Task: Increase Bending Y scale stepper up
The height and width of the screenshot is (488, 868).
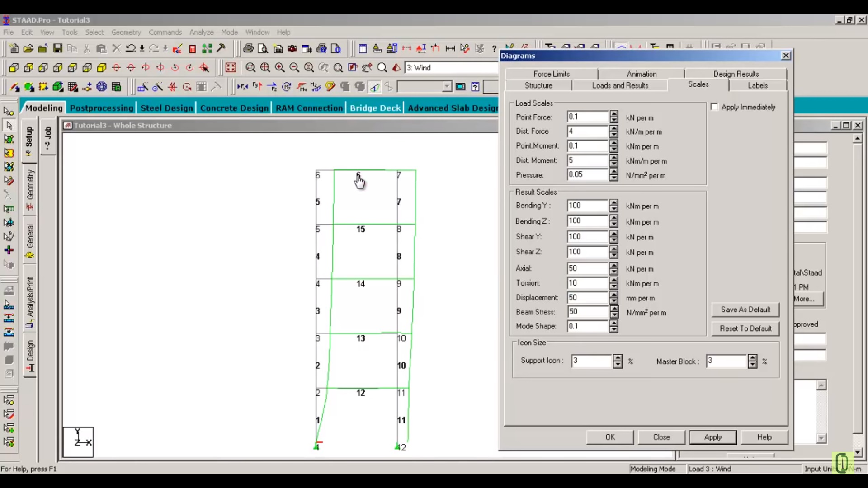Action: 613,202
